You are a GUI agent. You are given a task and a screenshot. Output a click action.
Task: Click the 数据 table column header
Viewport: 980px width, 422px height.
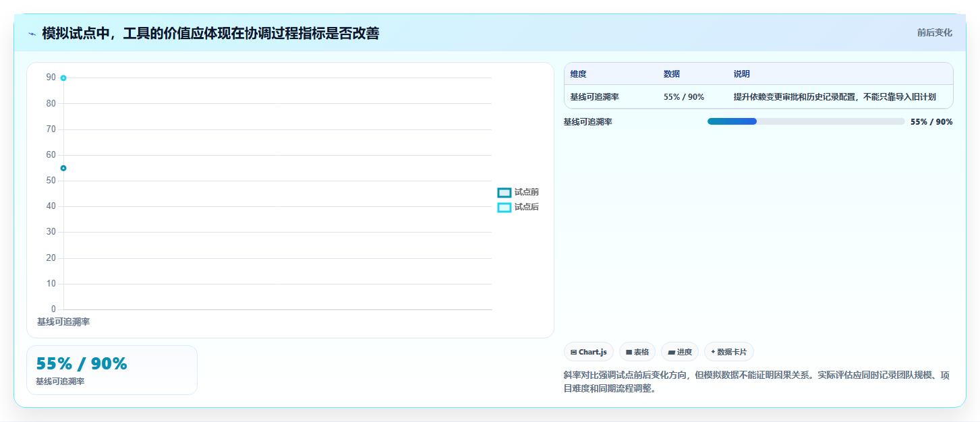672,74
